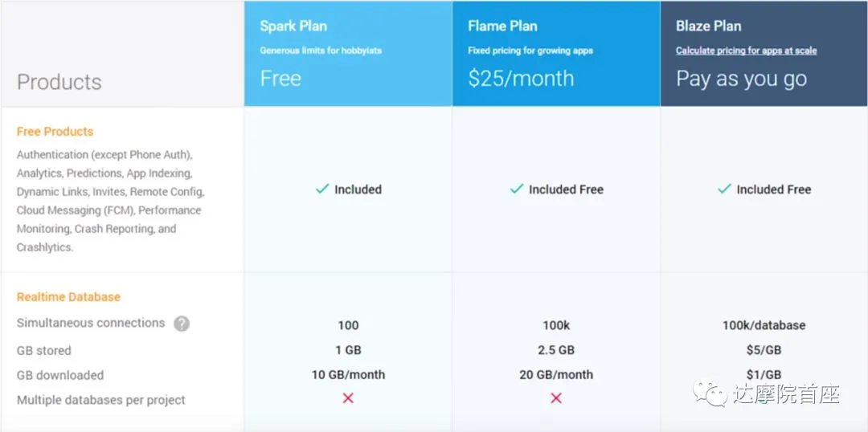Click the green checkmark under Blaze Plan
The height and width of the screenshot is (432, 868).
pyautogui.click(x=724, y=190)
